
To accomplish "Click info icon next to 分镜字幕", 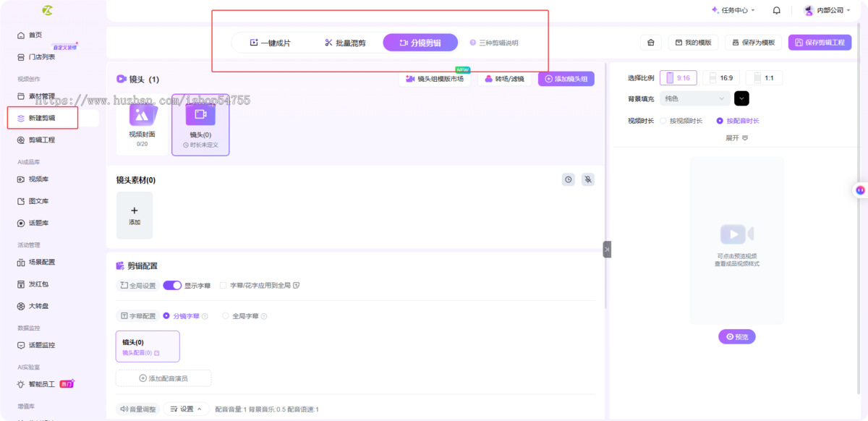I will click(205, 316).
